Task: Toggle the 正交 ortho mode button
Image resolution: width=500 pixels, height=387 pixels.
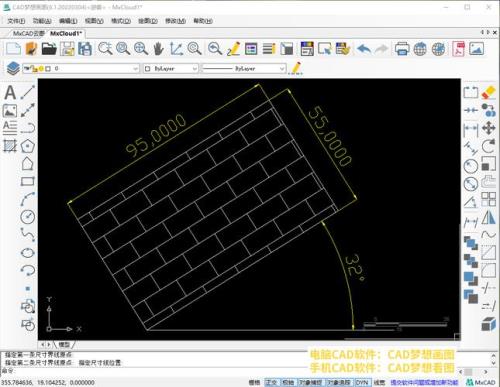Action: (x=272, y=382)
